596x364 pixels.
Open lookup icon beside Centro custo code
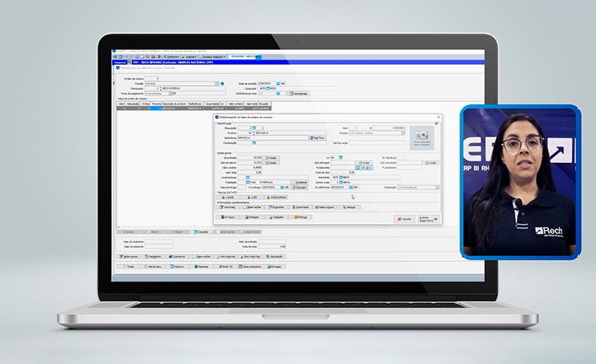pos(340,182)
